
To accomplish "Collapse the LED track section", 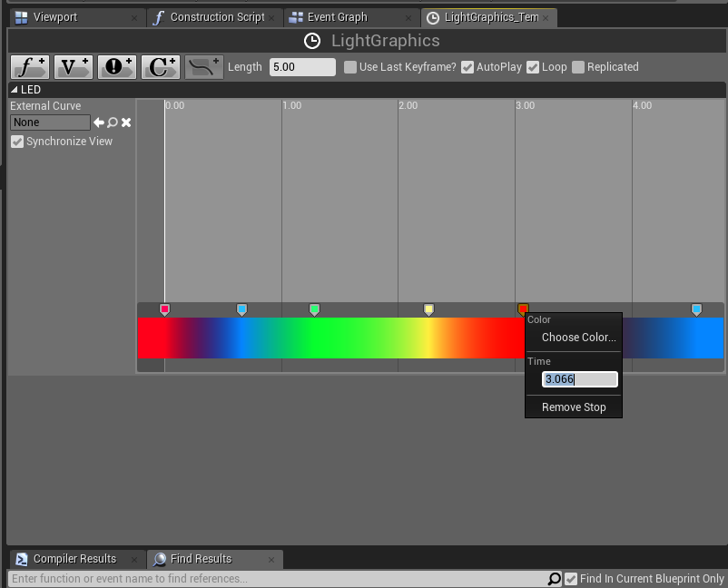I will pos(15,90).
